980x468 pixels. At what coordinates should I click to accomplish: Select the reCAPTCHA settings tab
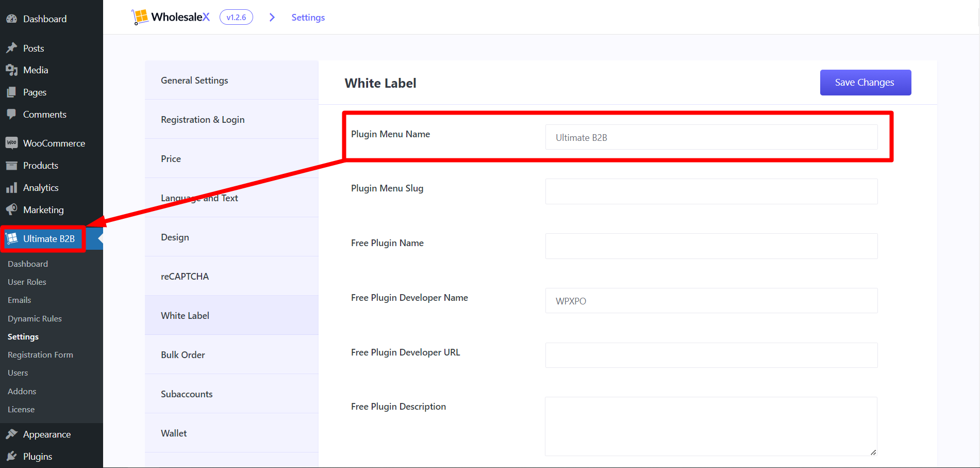pos(231,276)
